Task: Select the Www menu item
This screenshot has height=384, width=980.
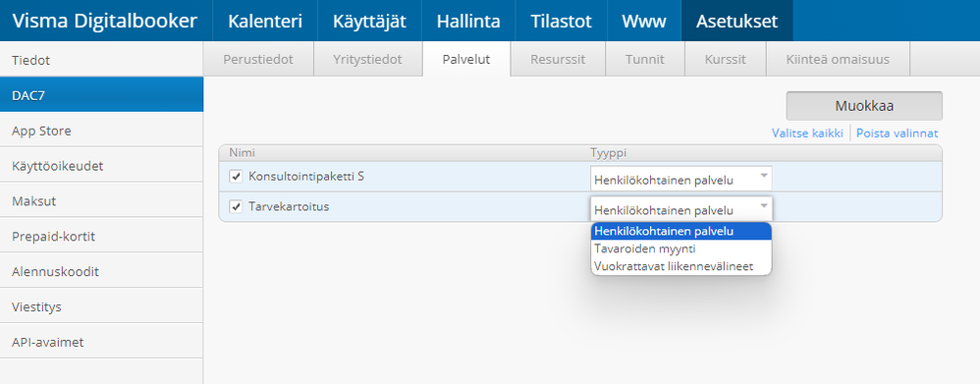Action: [644, 21]
